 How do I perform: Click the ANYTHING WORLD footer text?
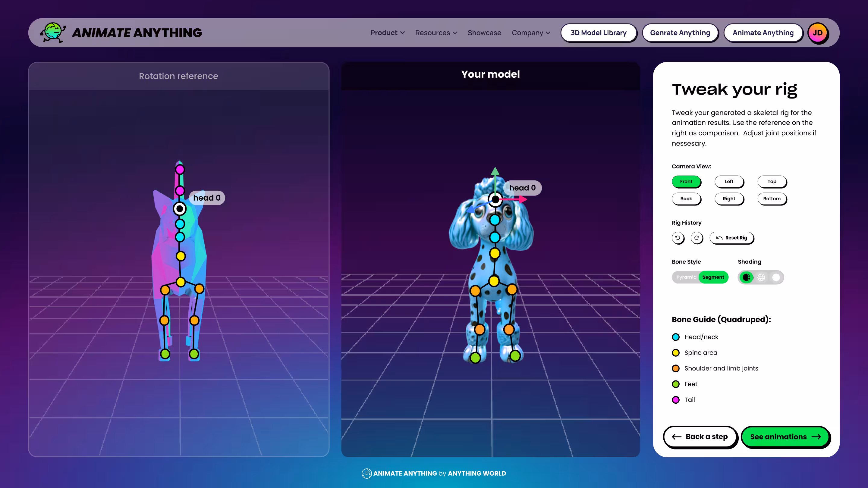[477, 474]
